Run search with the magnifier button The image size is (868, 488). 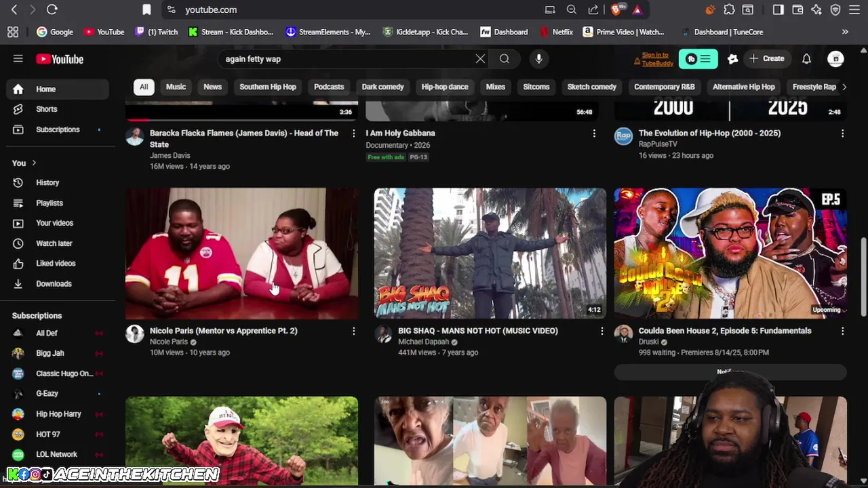pos(505,59)
